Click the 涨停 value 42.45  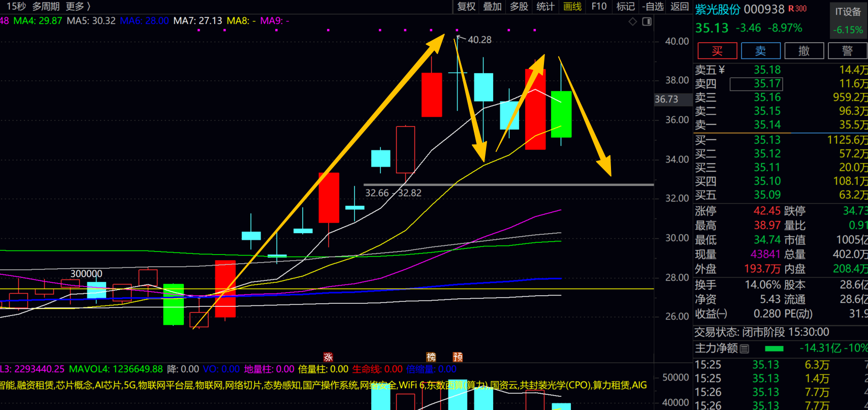(767, 211)
